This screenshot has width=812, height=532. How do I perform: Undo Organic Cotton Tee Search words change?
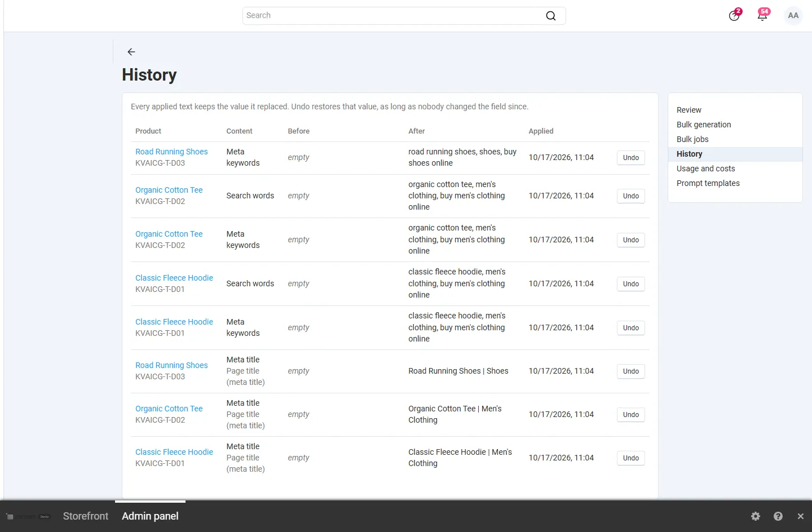(x=631, y=196)
